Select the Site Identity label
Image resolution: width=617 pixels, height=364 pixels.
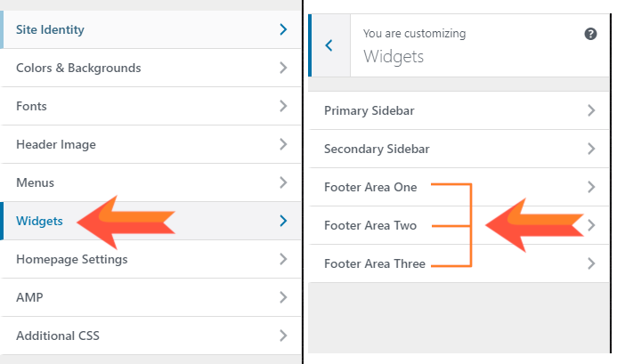50,29
